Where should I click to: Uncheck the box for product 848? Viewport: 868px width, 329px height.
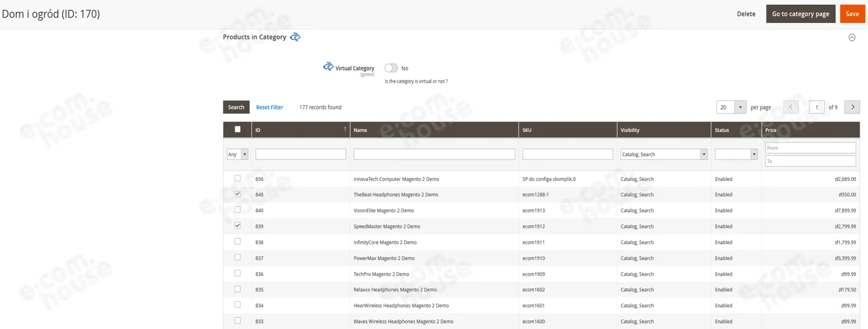point(238,194)
